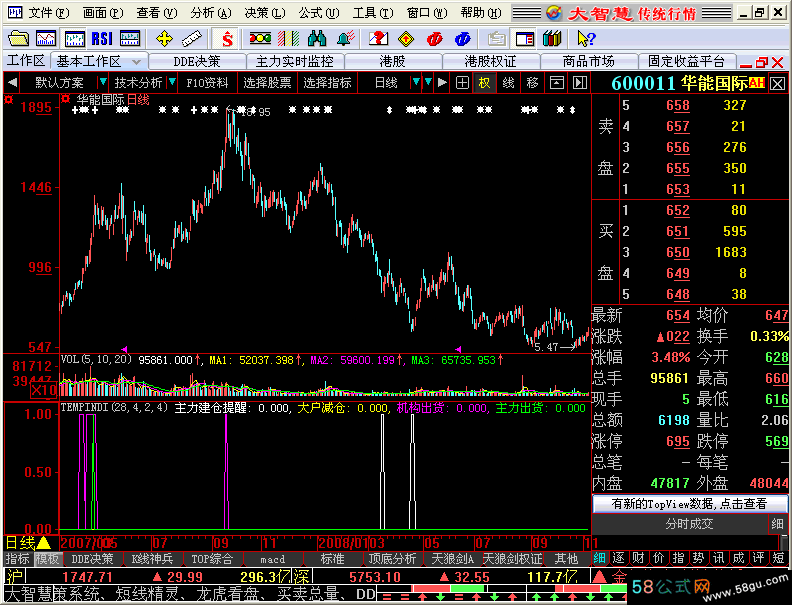
Task: Click the open folder icon in toolbar
Action: point(19,38)
